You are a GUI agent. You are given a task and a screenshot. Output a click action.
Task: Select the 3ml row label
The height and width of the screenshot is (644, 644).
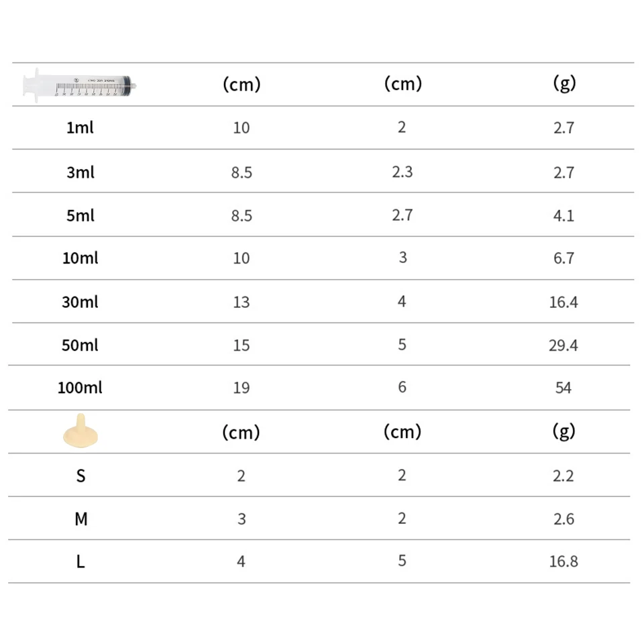tap(80, 172)
